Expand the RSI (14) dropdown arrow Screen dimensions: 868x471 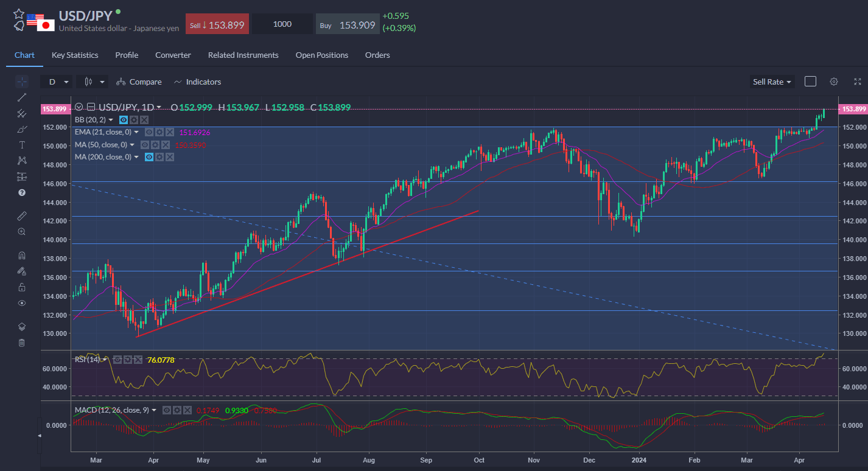105,360
